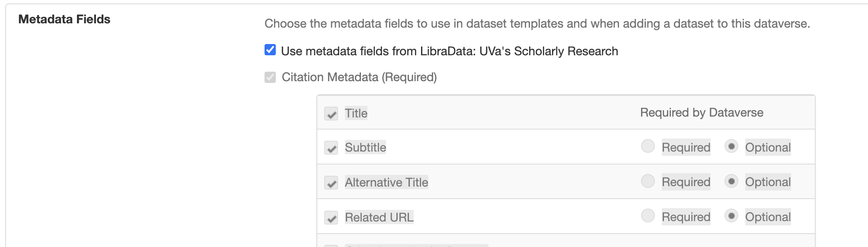Click the Alternative Title label text
This screenshot has height=247, width=868.
click(x=386, y=183)
